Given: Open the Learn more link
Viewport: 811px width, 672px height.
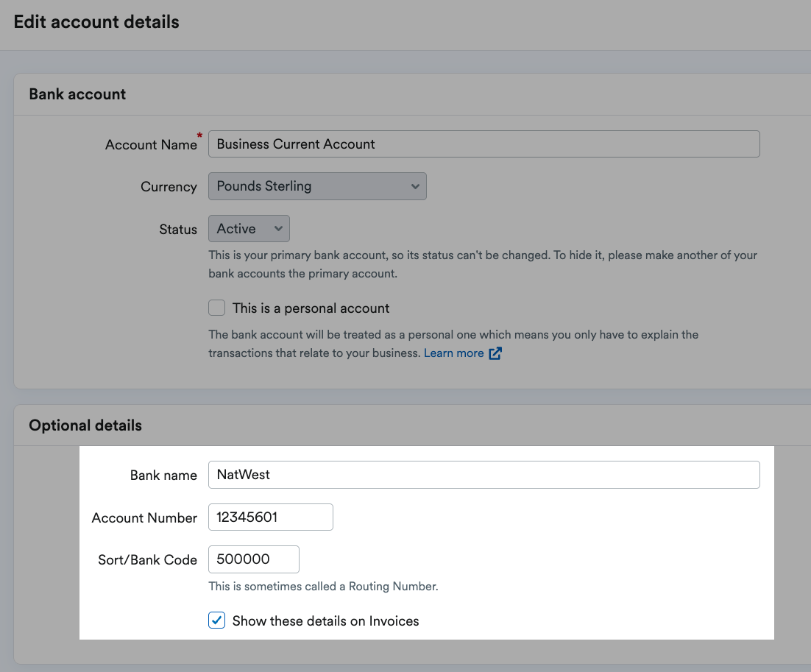Looking at the screenshot, I should (453, 353).
